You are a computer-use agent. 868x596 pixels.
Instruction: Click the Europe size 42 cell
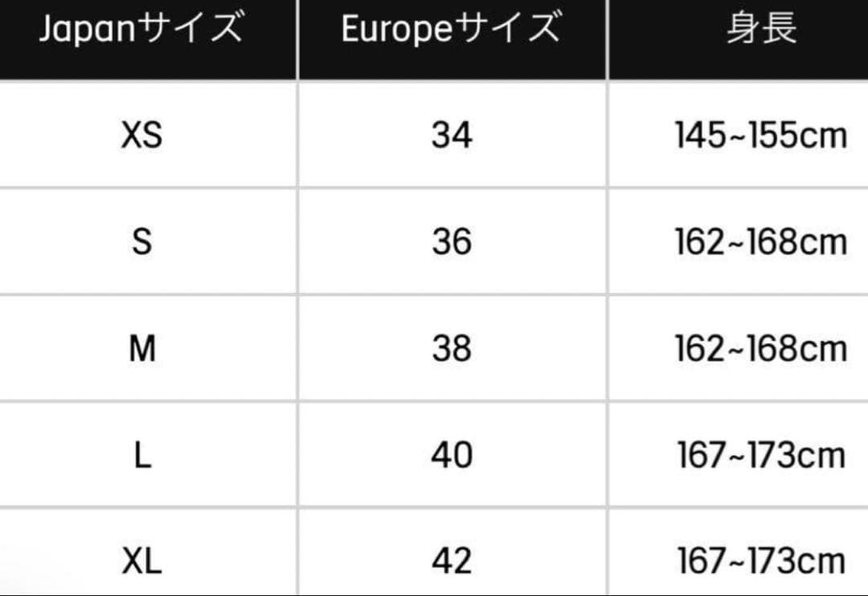click(x=452, y=560)
